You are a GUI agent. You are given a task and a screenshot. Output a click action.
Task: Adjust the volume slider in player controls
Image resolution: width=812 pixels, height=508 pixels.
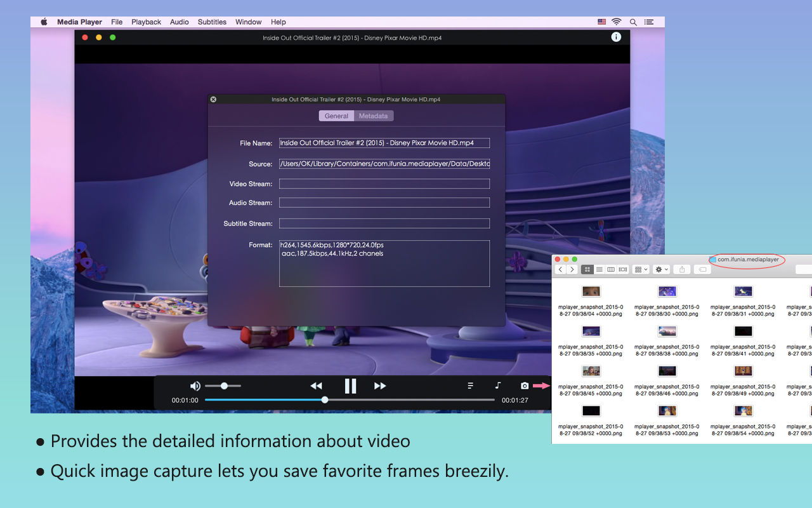point(223,386)
